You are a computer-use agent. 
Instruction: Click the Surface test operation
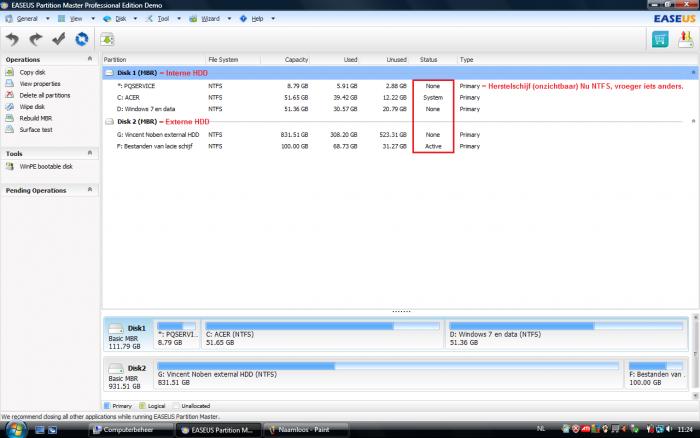pyautogui.click(x=36, y=130)
